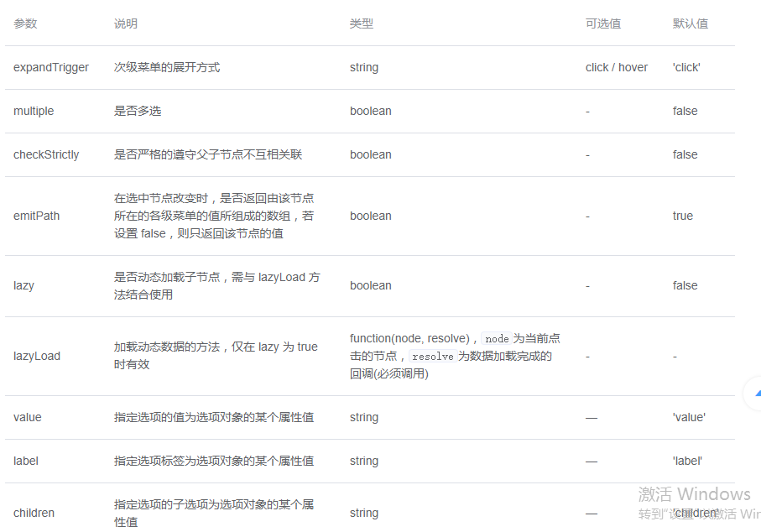Click the expandTrigger parameter name
This screenshot has height=532, width=761.
51,67
